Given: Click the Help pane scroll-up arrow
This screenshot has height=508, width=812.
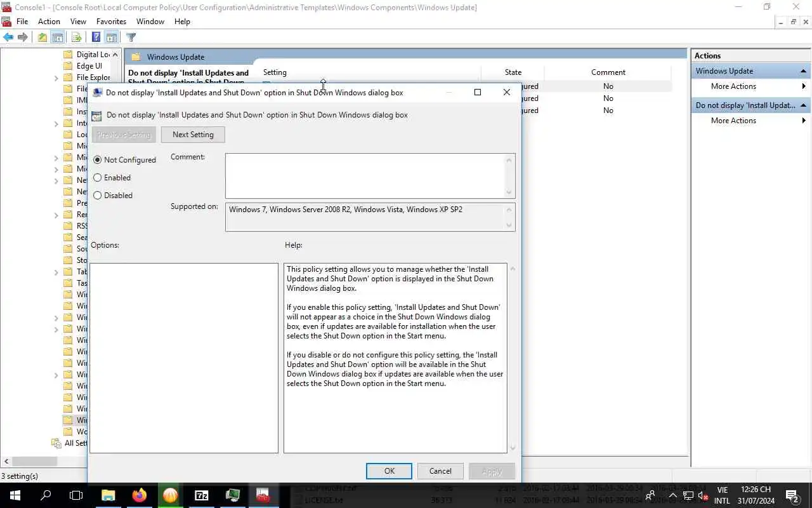Looking at the screenshot, I should (x=513, y=269).
